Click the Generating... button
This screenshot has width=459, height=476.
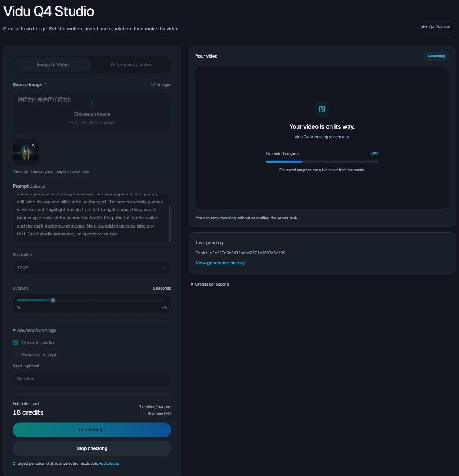pyautogui.click(x=92, y=430)
